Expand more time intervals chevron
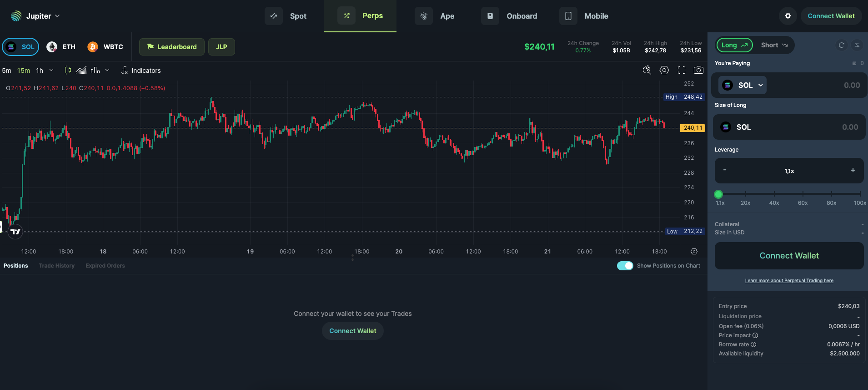Viewport: 868px width, 390px height. [x=51, y=70]
